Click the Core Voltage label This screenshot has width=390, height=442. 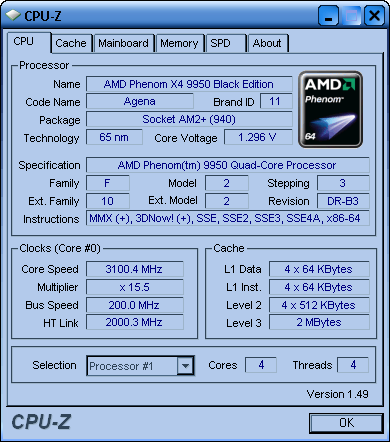pyautogui.click(x=186, y=138)
